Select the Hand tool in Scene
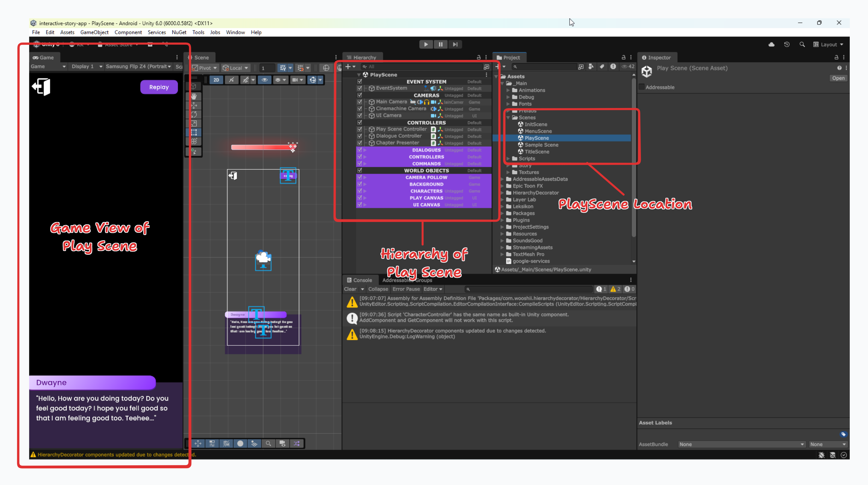This screenshot has width=868, height=485. pyautogui.click(x=194, y=96)
